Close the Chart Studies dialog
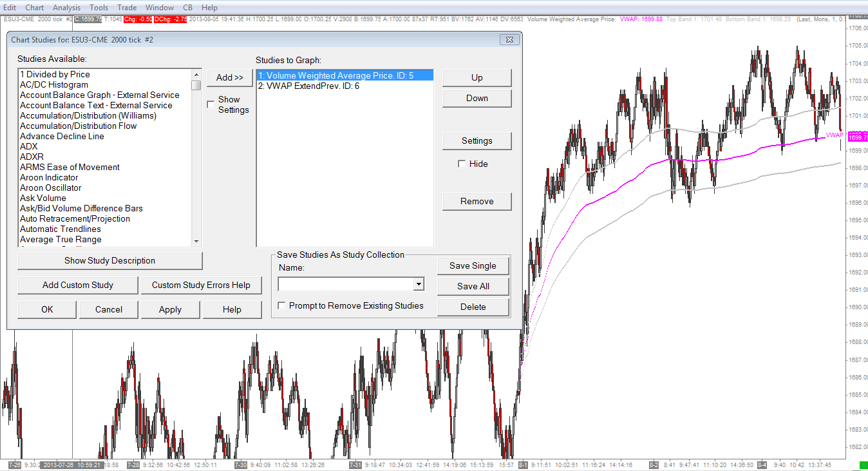Screen dimensions: 868x471 point(509,40)
